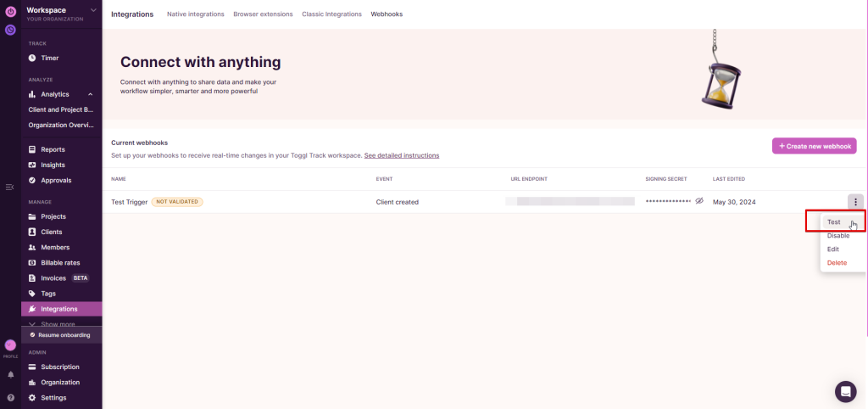The width and height of the screenshot is (868, 409).
Task: Open the notifications bell icon
Action: [x=10, y=374]
